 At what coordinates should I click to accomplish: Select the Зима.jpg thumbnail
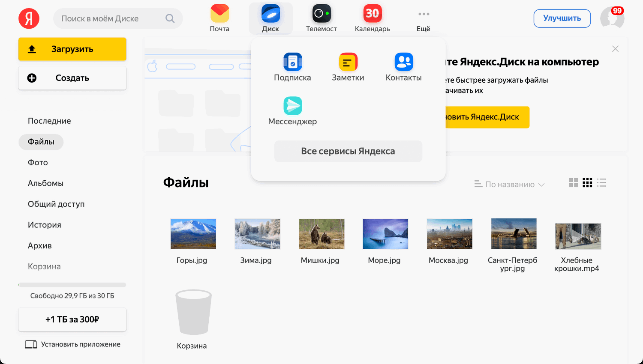tap(257, 234)
